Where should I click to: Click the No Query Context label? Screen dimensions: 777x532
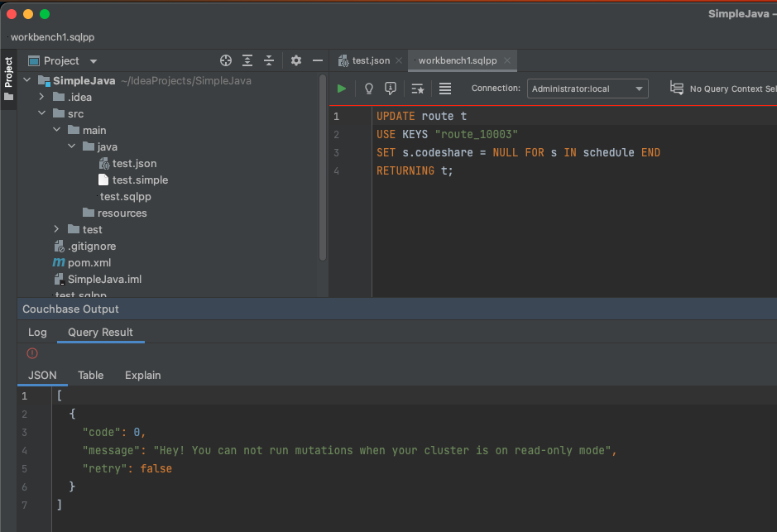coord(733,89)
